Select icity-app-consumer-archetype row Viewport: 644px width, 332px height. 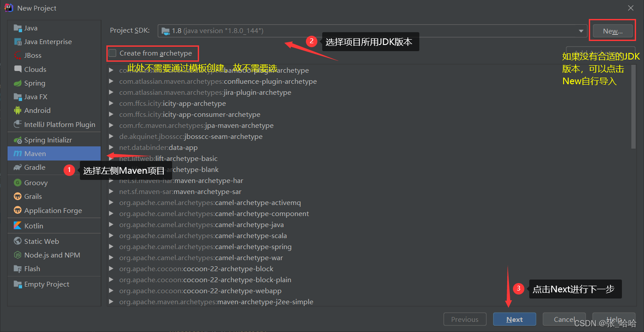pyautogui.click(x=370, y=115)
